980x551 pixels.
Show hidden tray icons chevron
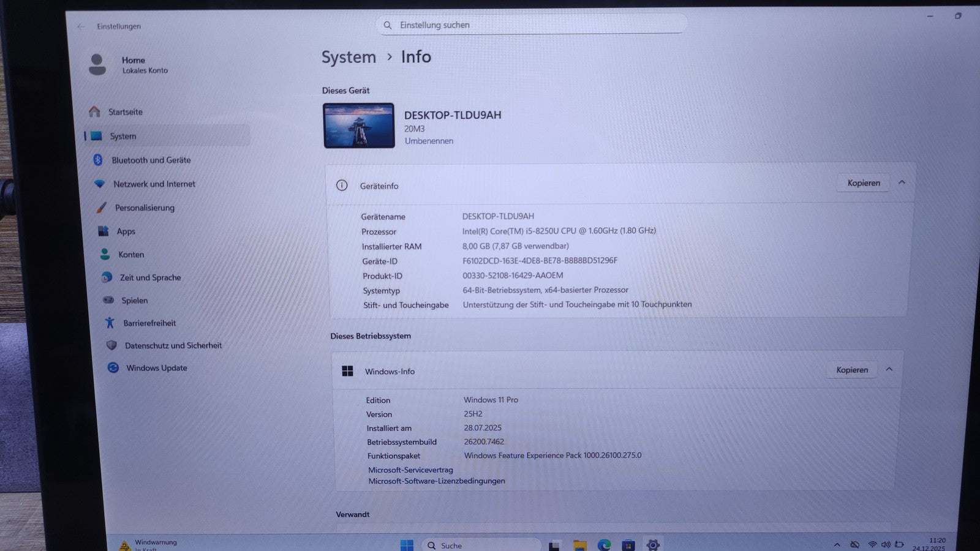click(x=837, y=544)
